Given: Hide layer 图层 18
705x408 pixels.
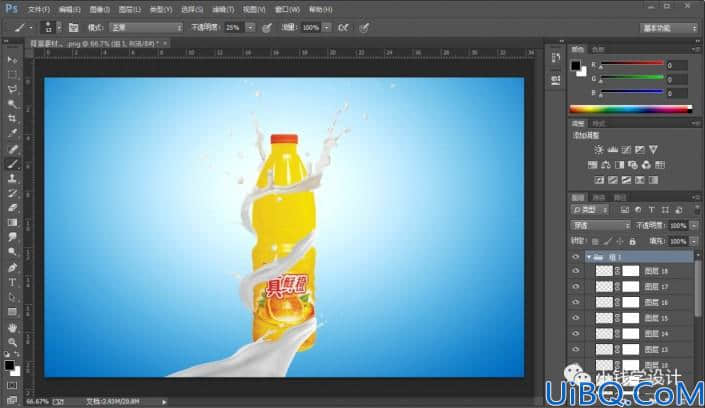Looking at the screenshot, I should (x=576, y=271).
